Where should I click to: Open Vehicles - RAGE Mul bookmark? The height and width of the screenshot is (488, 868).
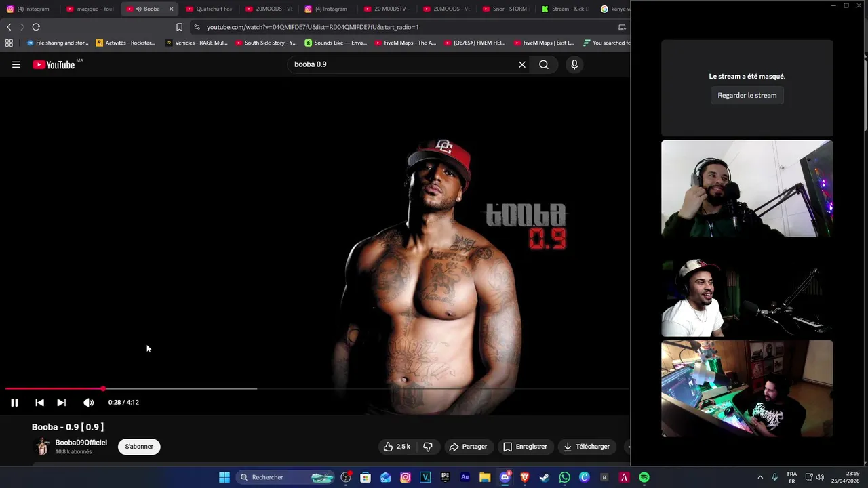197,43
